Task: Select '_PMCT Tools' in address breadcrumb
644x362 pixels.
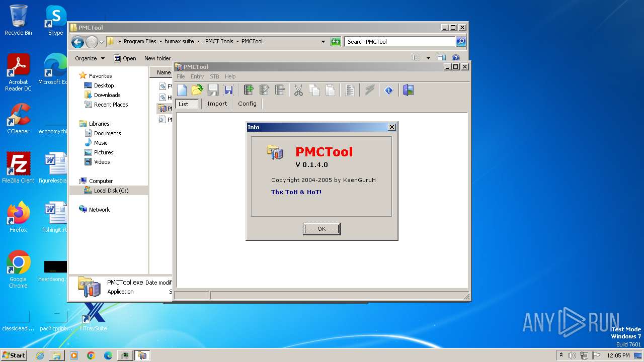Action: tap(218, 41)
